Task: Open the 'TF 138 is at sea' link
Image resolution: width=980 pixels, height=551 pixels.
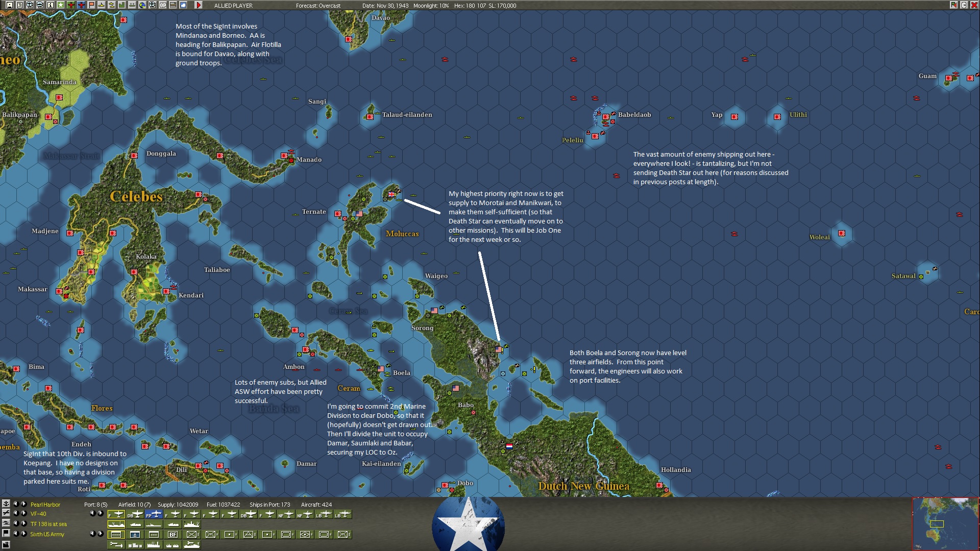Action: (48, 524)
